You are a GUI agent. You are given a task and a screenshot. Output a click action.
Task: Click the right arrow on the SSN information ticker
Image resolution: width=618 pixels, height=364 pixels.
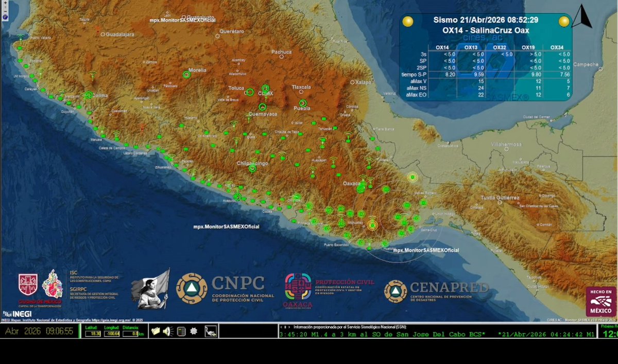click(289, 326)
